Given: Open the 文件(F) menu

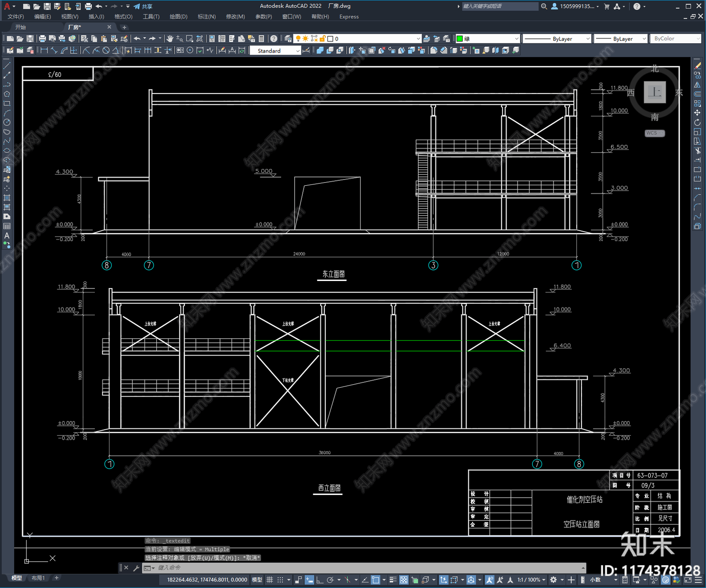Looking at the screenshot, I should coord(15,17).
